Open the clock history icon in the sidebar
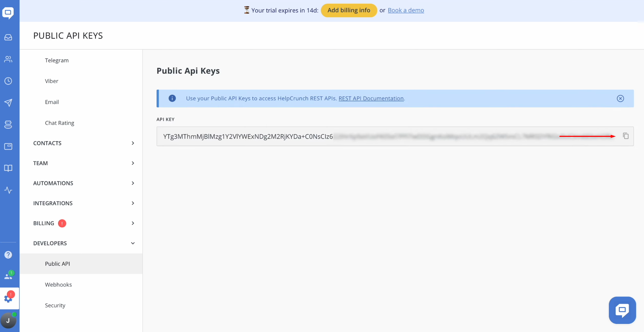The width and height of the screenshot is (644, 332). click(x=8, y=81)
